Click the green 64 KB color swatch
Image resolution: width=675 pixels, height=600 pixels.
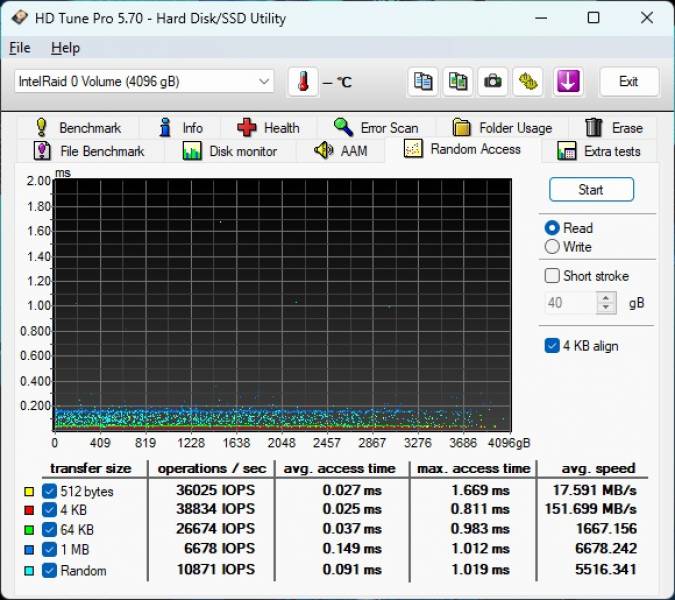point(29,530)
